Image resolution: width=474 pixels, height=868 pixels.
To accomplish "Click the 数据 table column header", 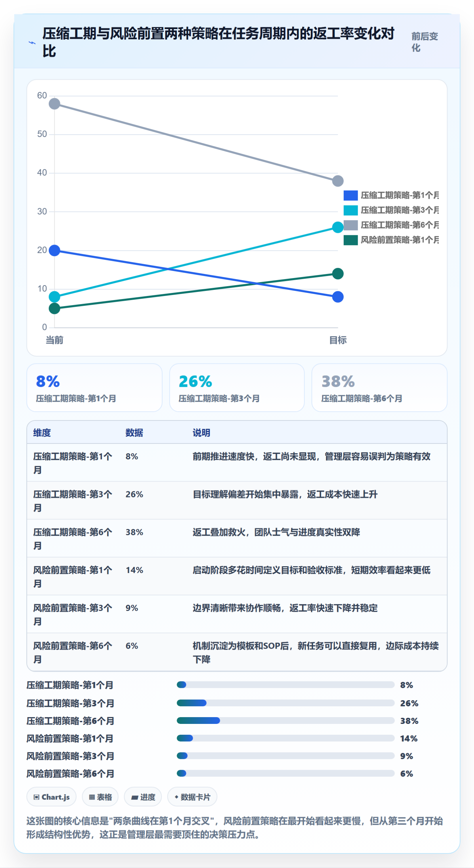I will (134, 433).
